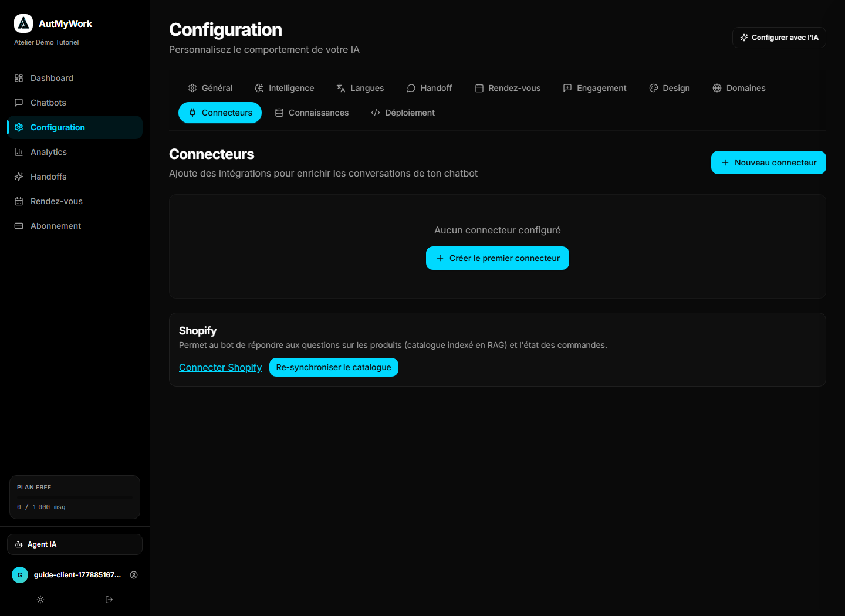Click the Langues translate icon
This screenshot has width=845, height=616.
pyautogui.click(x=341, y=88)
